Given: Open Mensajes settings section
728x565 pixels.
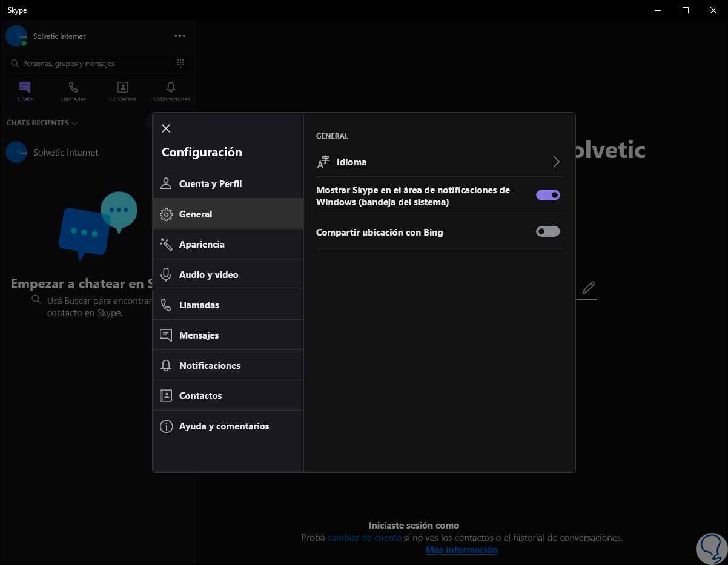Looking at the screenshot, I should pos(228,335).
